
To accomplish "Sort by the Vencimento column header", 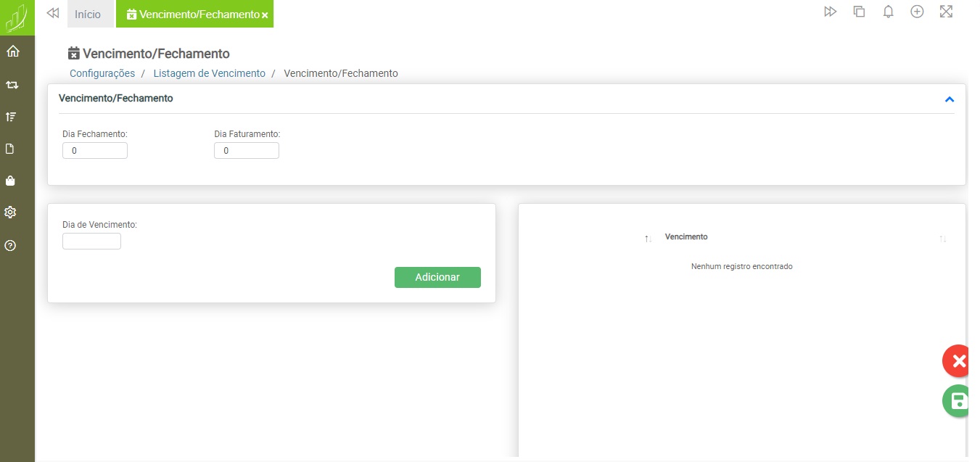I will tap(686, 237).
